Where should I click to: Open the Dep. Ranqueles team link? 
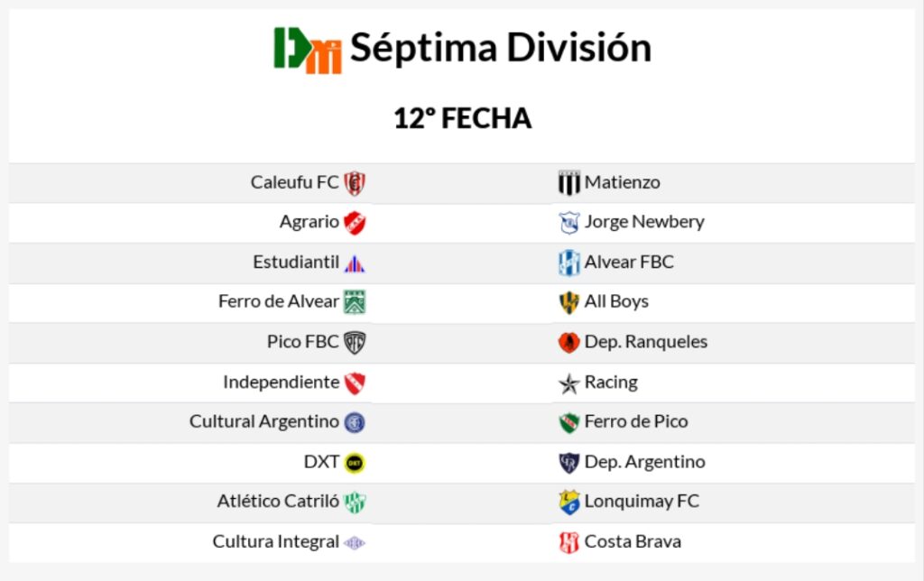645,342
